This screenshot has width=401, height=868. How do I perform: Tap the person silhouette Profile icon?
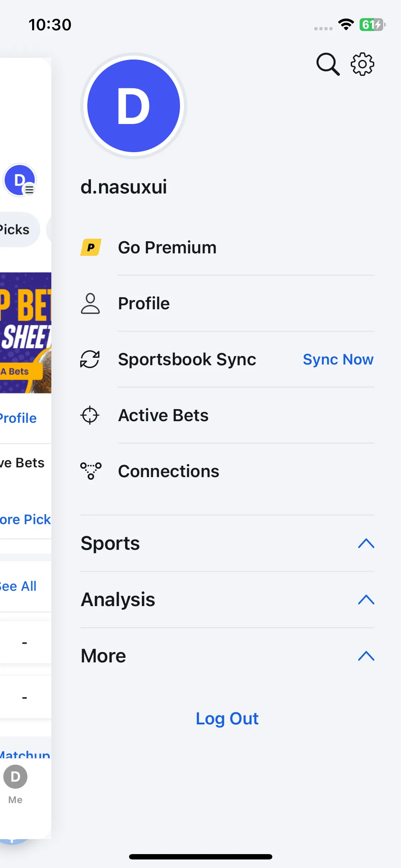[x=91, y=303]
